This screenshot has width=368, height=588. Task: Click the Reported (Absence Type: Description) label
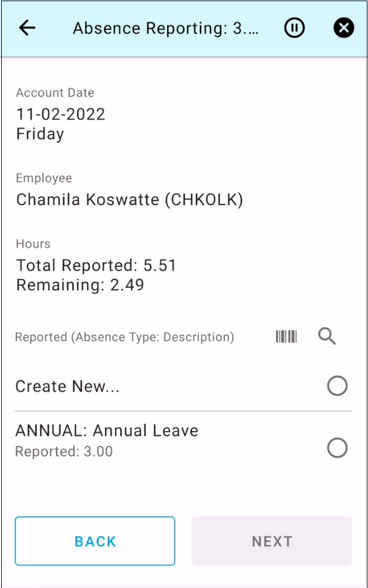pyautogui.click(x=125, y=337)
